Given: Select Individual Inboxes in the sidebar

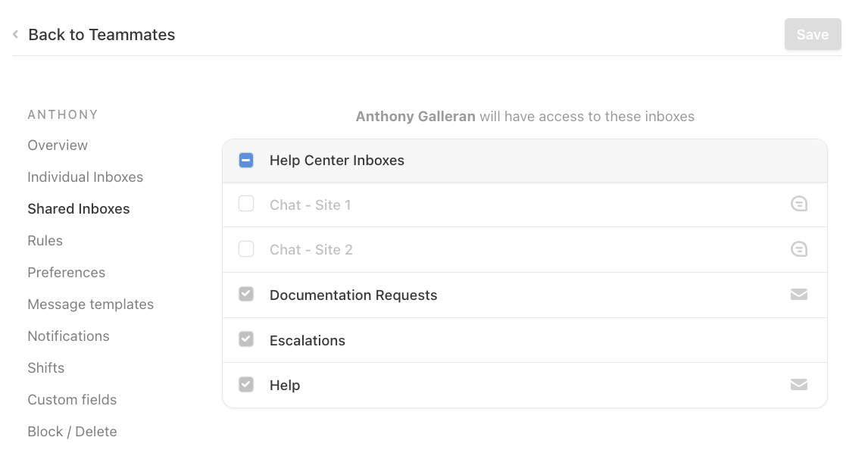Looking at the screenshot, I should [x=85, y=177].
